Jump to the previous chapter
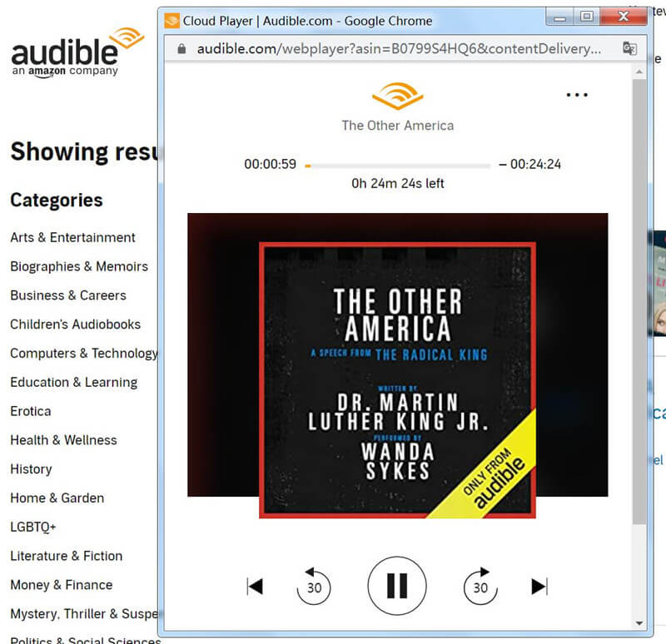The width and height of the screenshot is (666, 644). pos(255,587)
